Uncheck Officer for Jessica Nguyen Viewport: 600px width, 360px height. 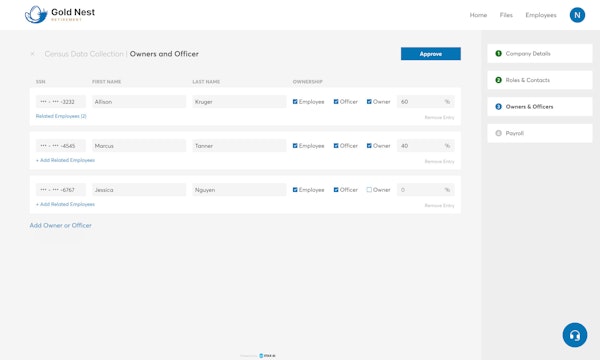[336, 190]
